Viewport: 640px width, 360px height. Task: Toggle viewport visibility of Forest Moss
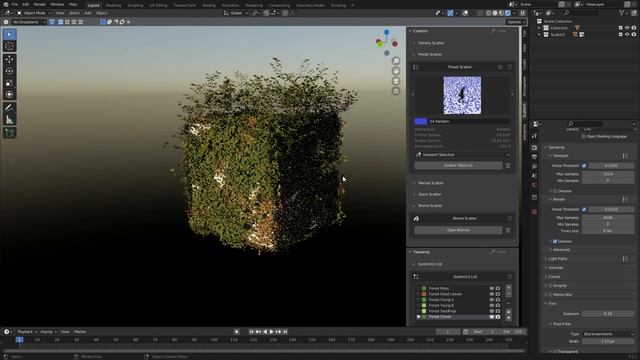point(492,288)
